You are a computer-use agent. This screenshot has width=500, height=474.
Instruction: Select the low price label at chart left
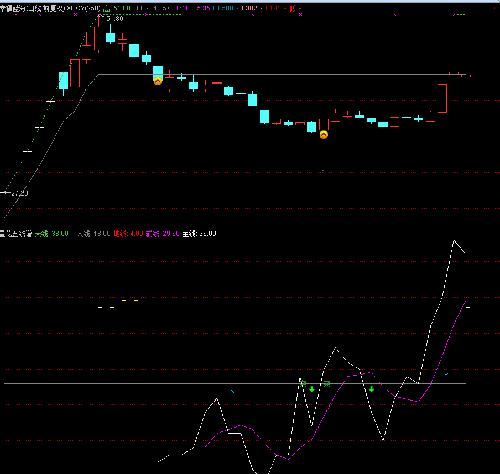pos(20,193)
